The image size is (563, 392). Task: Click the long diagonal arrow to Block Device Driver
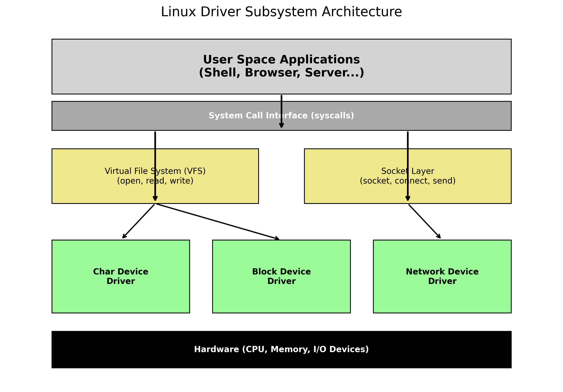point(218,222)
